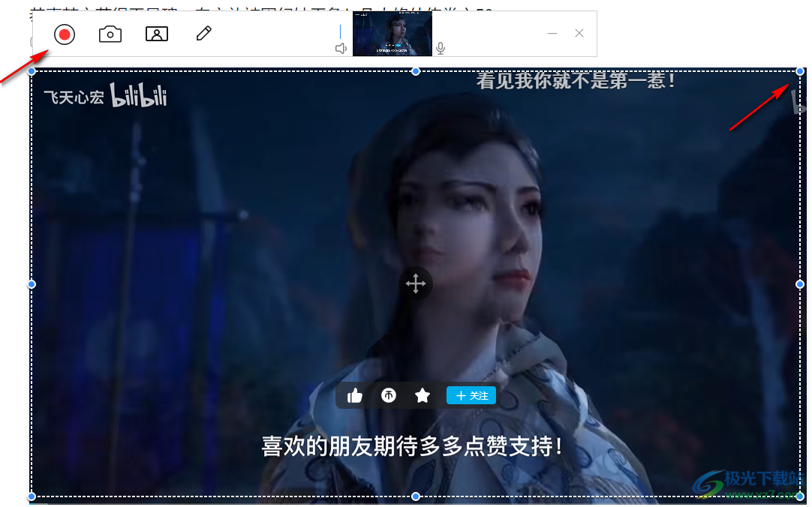Click the top-center selection edge handle
This screenshot has width=812, height=507.
[416, 71]
